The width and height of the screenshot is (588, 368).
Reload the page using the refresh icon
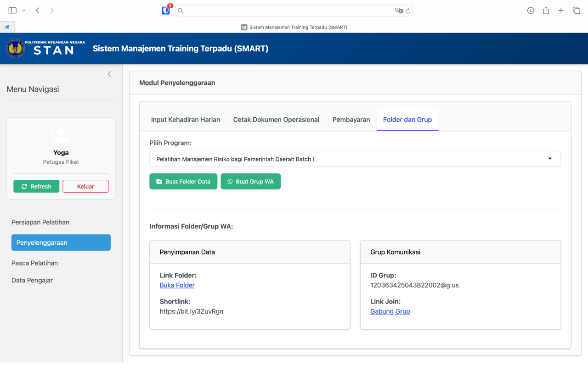click(x=408, y=11)
